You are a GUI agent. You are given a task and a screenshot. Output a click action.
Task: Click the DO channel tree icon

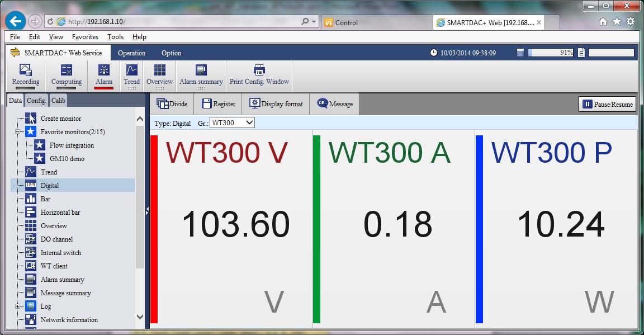(x=31, y=239)
